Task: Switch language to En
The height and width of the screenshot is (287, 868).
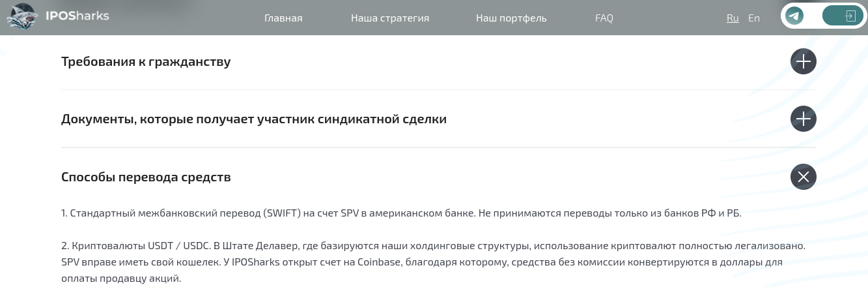Action: point(754,18)
